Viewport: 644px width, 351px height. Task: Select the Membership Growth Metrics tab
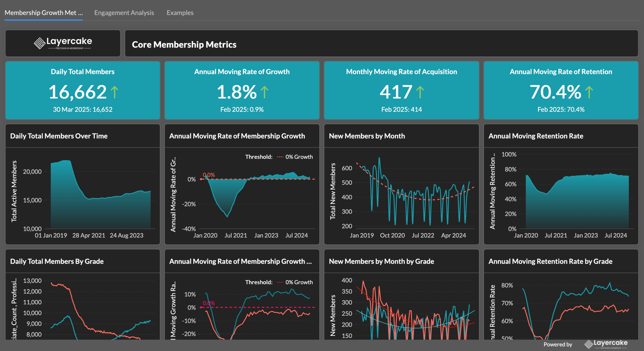(x=44, y=13)
